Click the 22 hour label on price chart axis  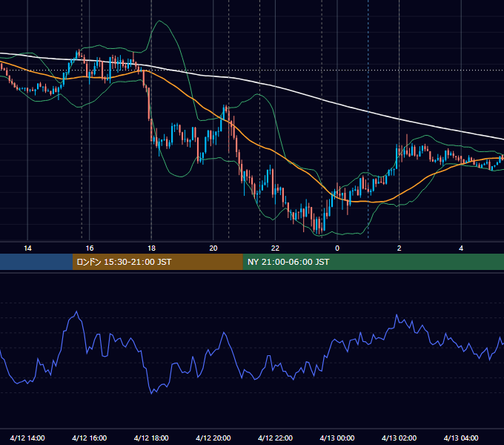coord(275,248)
